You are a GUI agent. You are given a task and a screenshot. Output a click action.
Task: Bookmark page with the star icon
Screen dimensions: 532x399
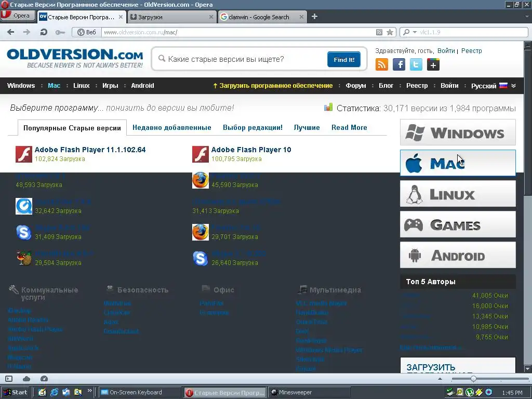(x=390, y=32)
